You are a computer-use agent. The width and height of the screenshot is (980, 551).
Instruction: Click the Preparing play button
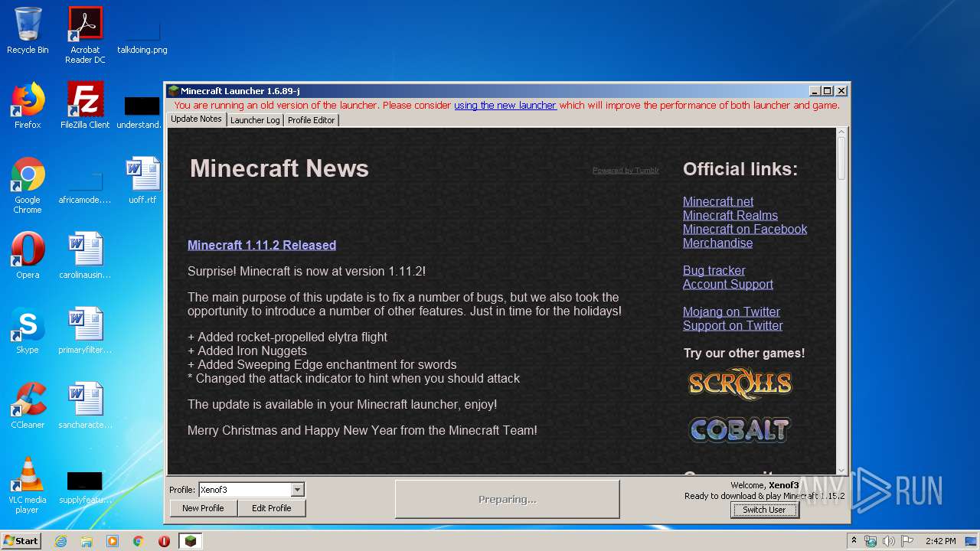[x=507, y=500]
